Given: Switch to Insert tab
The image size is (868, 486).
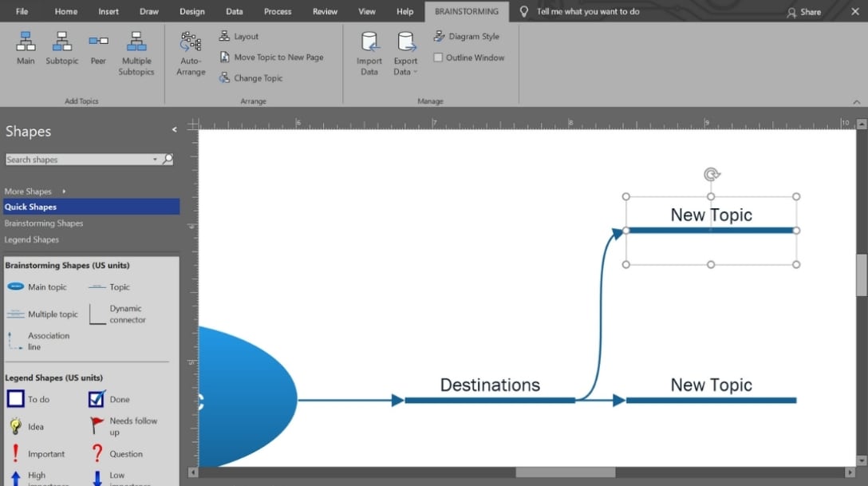Looking at the screenshot, I should [108, 11].
